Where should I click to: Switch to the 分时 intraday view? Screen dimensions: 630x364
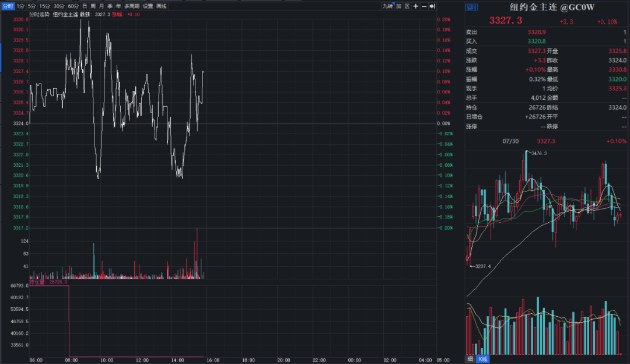(8, 6)
